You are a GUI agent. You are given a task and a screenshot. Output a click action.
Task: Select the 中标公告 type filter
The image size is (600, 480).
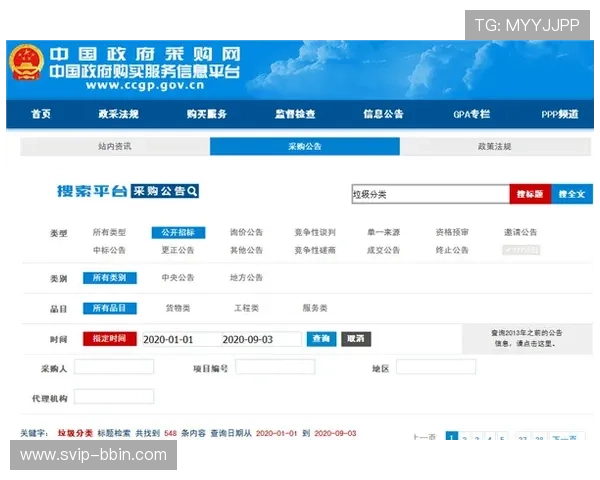(x=109, y=250)
